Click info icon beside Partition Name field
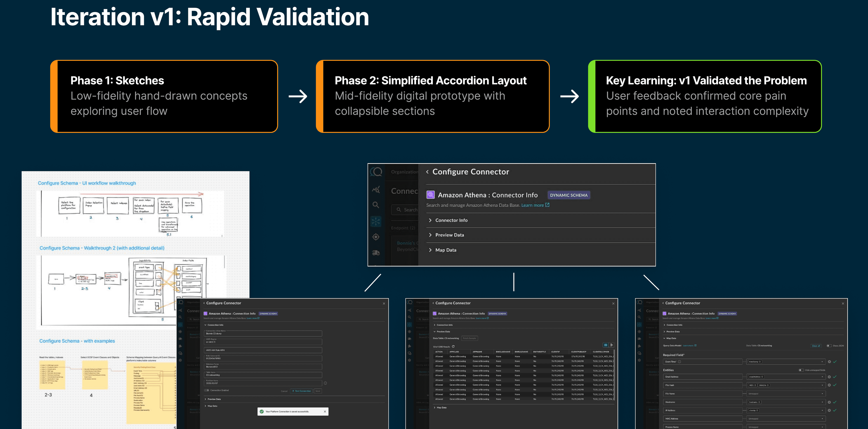 coord(325,383)
